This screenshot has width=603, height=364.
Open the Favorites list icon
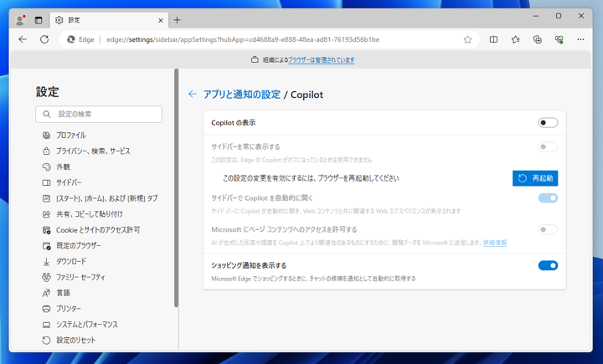click(515, 39)
